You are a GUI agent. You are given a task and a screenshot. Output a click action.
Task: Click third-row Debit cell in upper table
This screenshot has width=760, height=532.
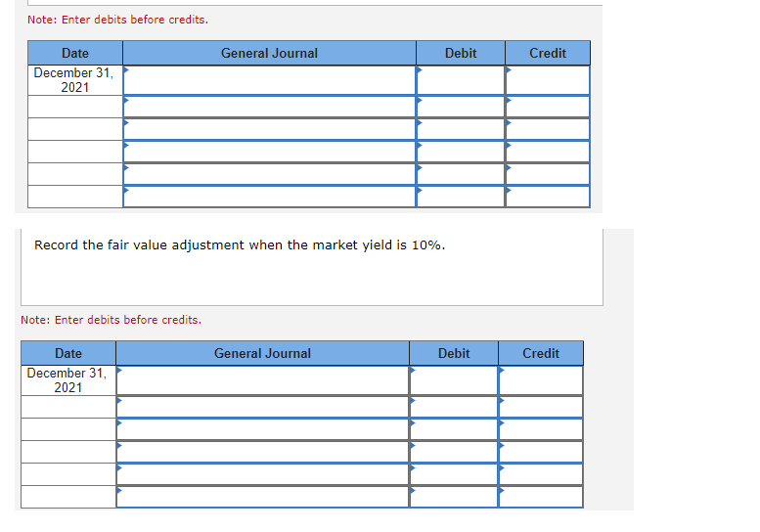click(461, 129)
